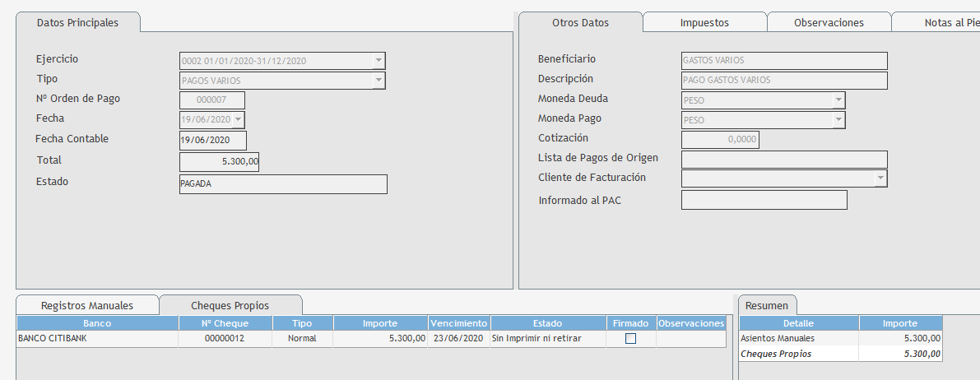Open the Fecha date picker dropdown
Viewport: 980px width, 380px height.
[x=239, y=120]
